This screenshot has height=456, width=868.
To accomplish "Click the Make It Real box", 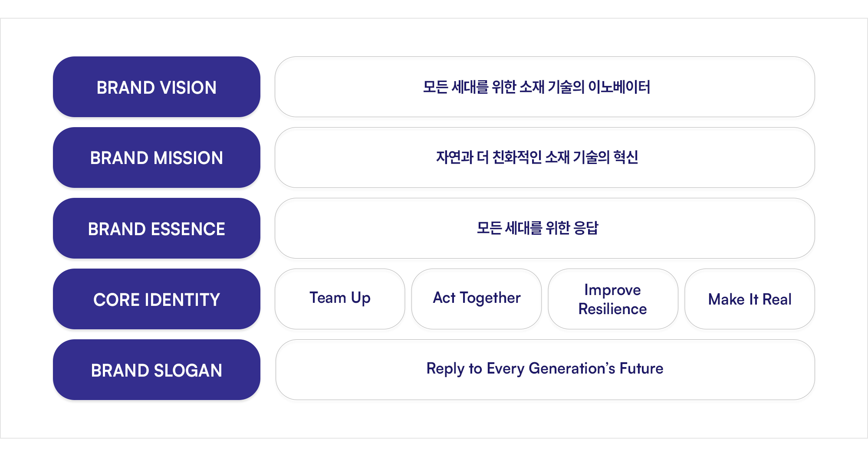I will pyautogui.click(x=750, y=299).
